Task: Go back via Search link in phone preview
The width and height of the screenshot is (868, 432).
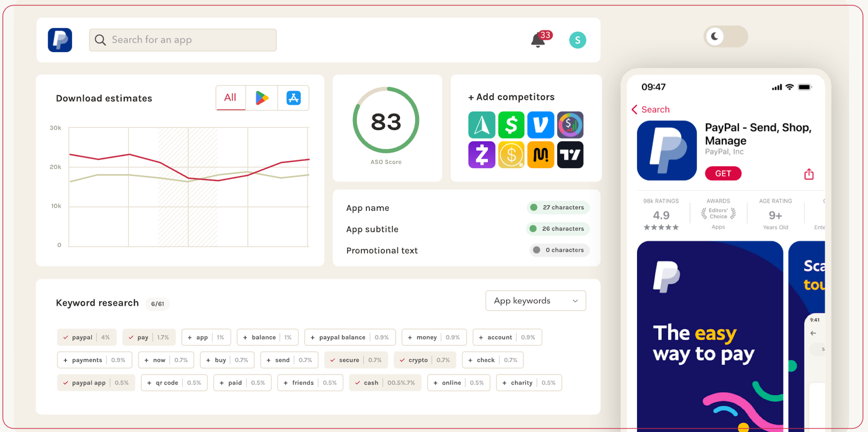Action: click(x=651, y=109)
